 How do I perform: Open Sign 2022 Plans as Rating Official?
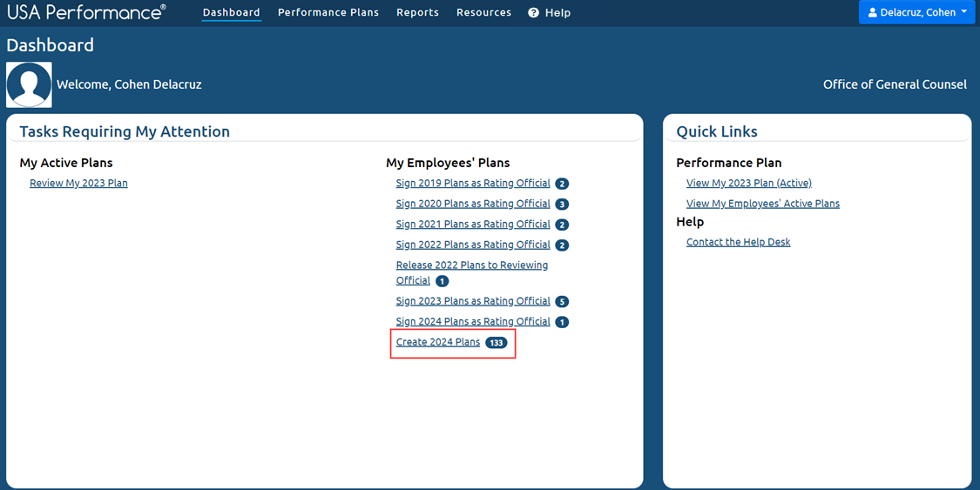pyautogui.click(x=473, y=244)
